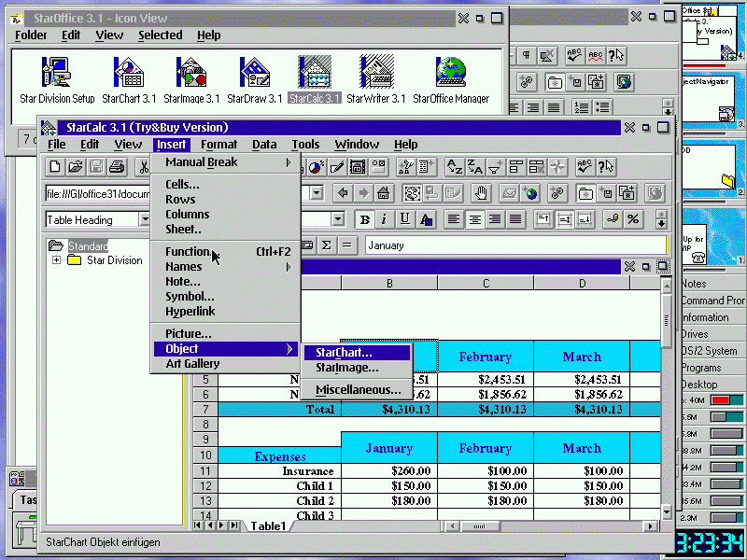Go back with the left arrow navigation icon
Image resolution: width=747 pixels, height=560 pixels.
(343, 193)
